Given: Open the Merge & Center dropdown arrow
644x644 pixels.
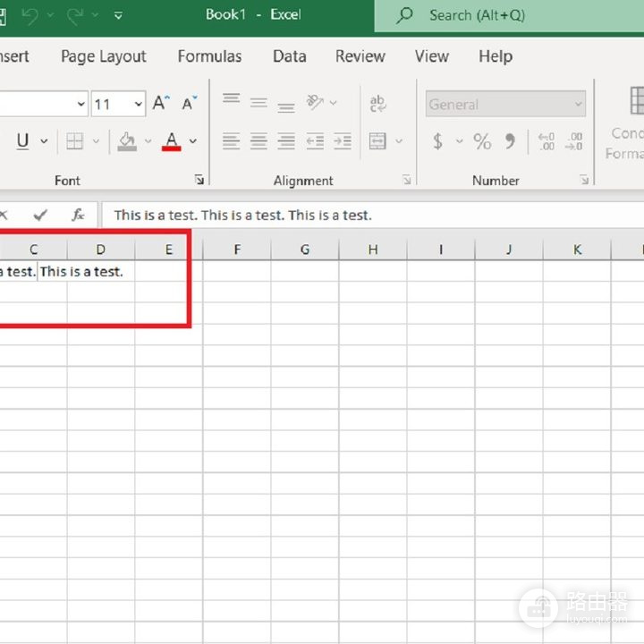Looking at the screenshot, I should click(398, 141).
